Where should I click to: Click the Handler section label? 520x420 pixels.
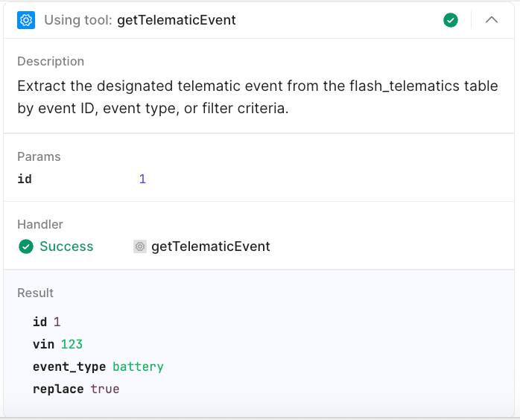point(40,224)
